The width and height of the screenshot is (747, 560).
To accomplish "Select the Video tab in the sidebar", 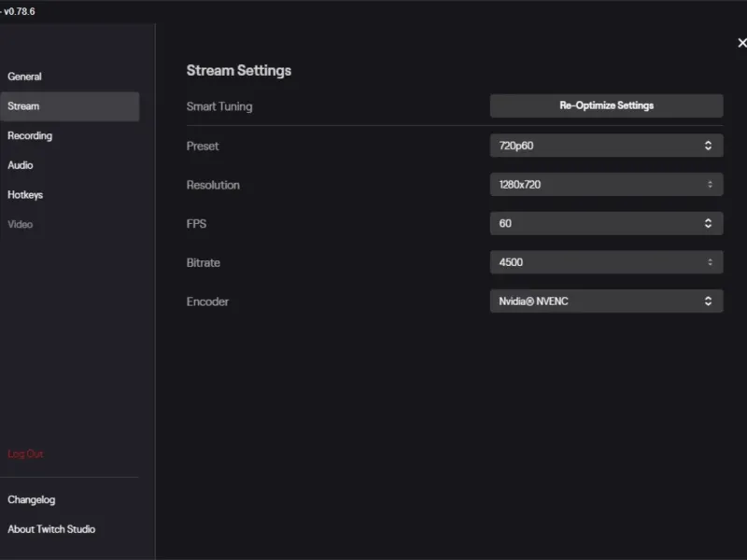I will click(x=21, y=225).
